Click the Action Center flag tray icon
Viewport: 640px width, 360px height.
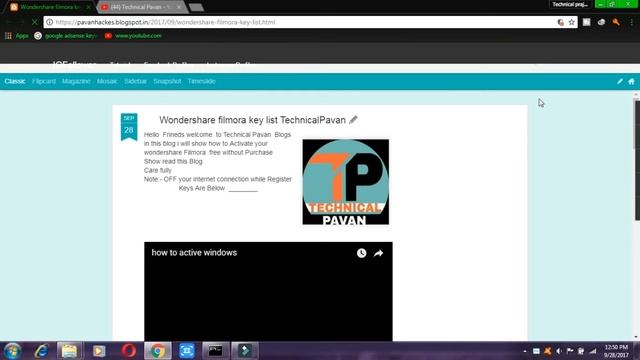570,351
